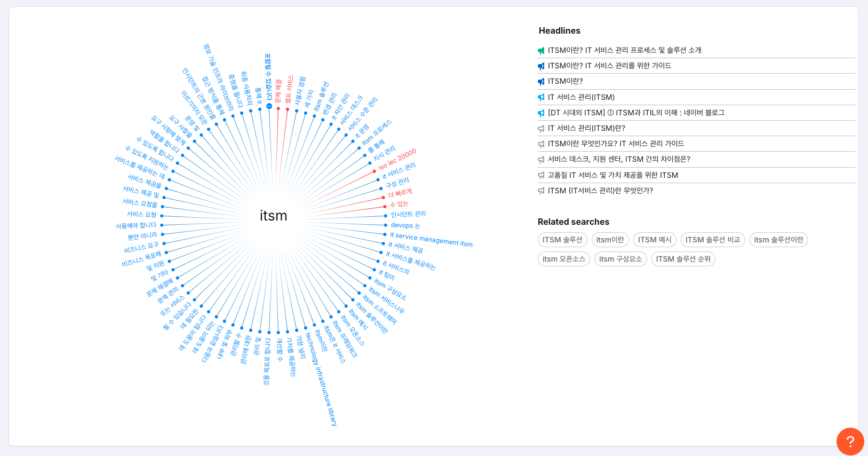The height and width of the screenshot is (456, 868).
Task: Open headline 'ITSM이란 무엇인가요? IT 서비스 관리 가이드'
Action: pyautogui.click(x=616, y=144)
